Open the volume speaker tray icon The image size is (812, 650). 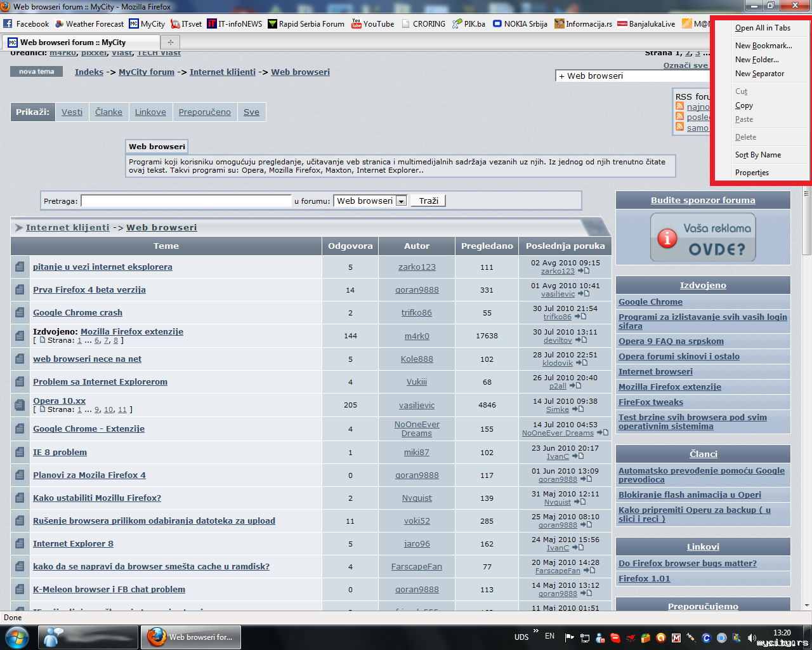tap(752, 637)
